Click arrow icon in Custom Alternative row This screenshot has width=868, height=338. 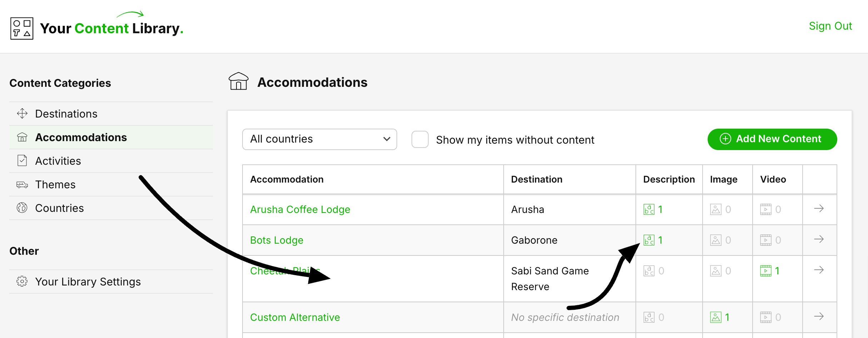pos(819,317)
